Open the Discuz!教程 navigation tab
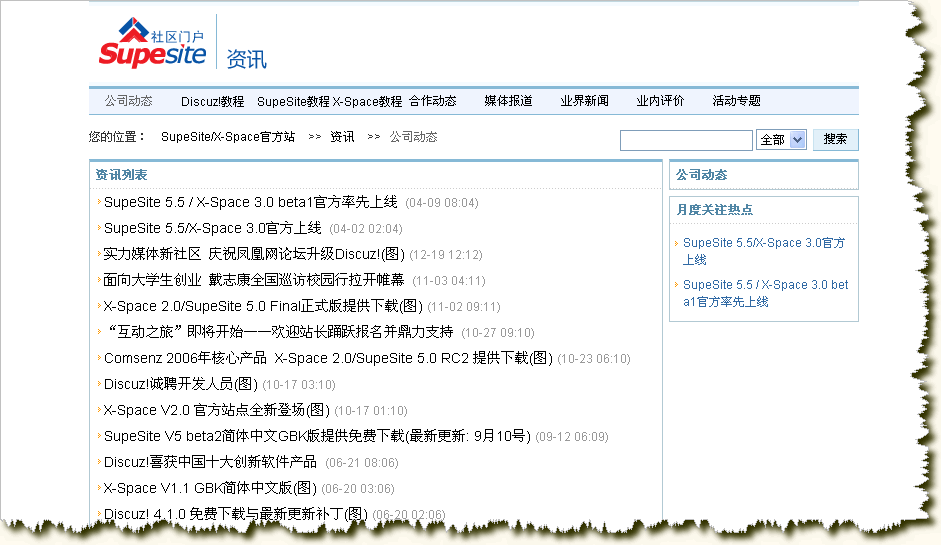The image size is (941, 545). coord(212,101)
